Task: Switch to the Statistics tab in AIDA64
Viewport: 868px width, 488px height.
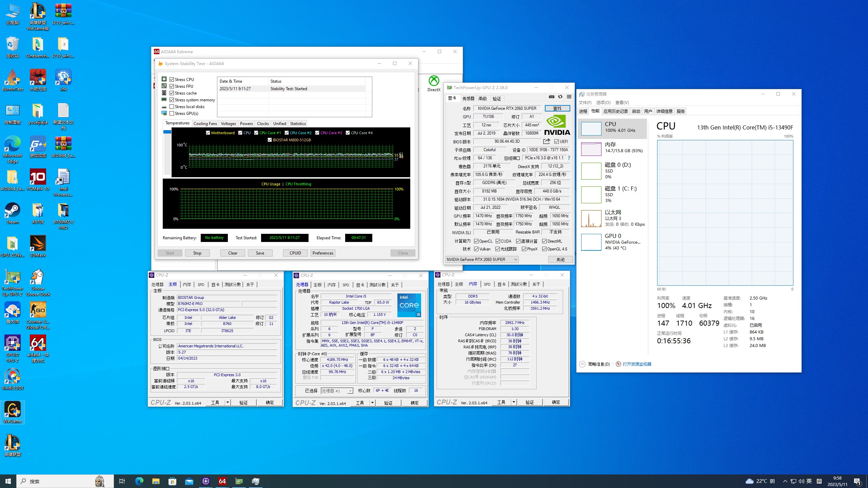Action: point(298,124)
